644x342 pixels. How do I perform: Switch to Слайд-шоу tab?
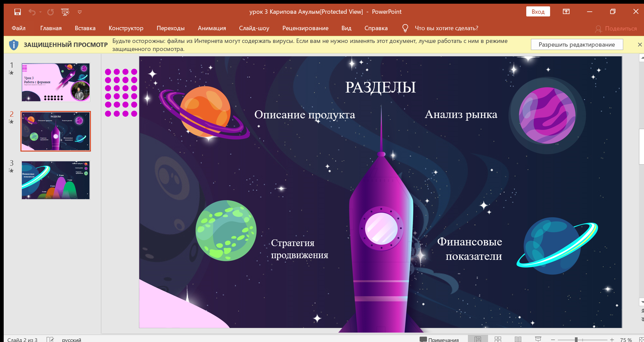point(254,28)
